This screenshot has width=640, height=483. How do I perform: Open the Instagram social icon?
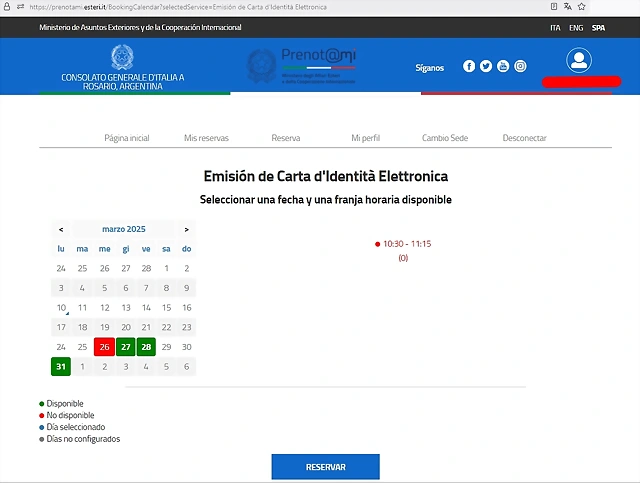pos(520,66)
